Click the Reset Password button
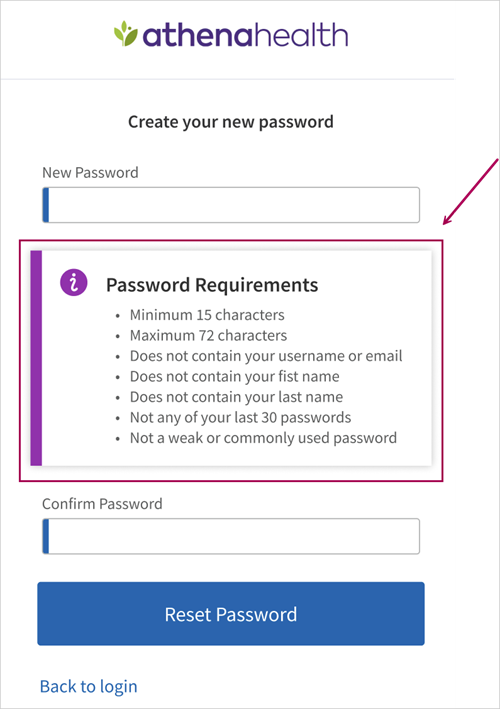This screenshot has width=500, height=709. [231, 614]
